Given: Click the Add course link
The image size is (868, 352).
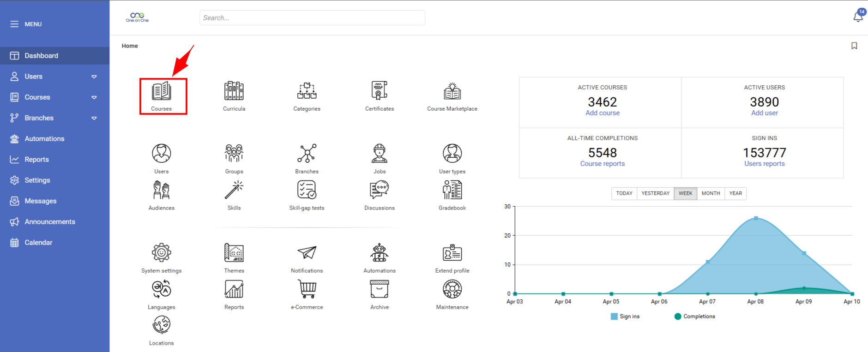Looking at the screenshot, I should coord(603,113).
